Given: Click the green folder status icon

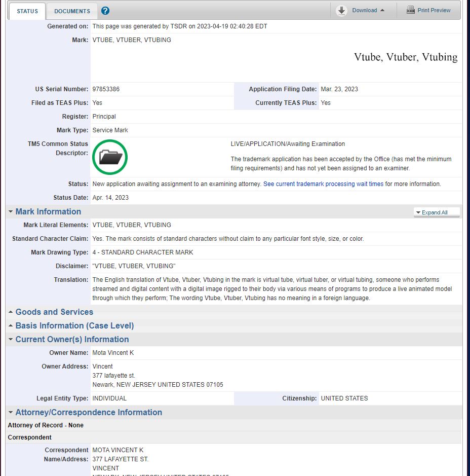Looking at the screenshot, I should (110, 157).
